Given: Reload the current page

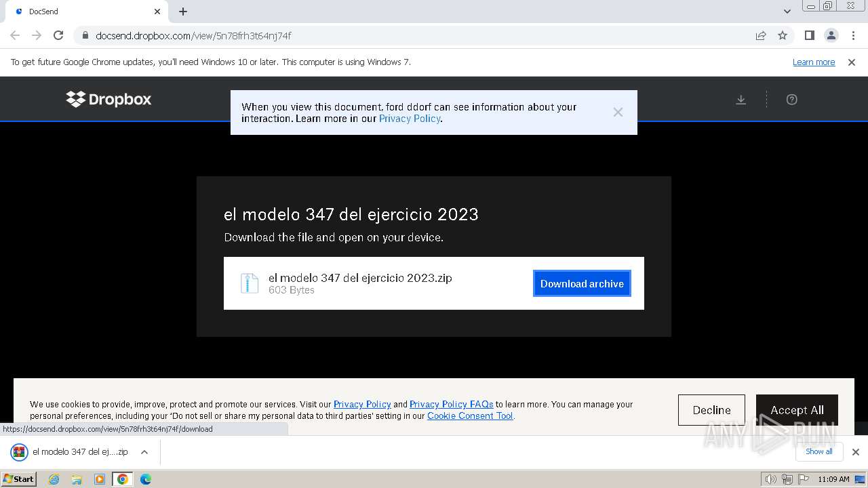Looking at the screenshot, I should (58, 35).
